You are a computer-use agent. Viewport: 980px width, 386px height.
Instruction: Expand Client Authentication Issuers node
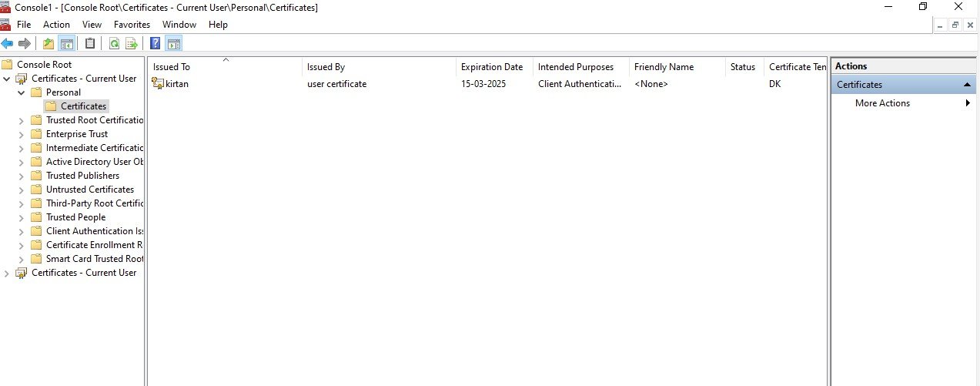(x=22, y=231)
